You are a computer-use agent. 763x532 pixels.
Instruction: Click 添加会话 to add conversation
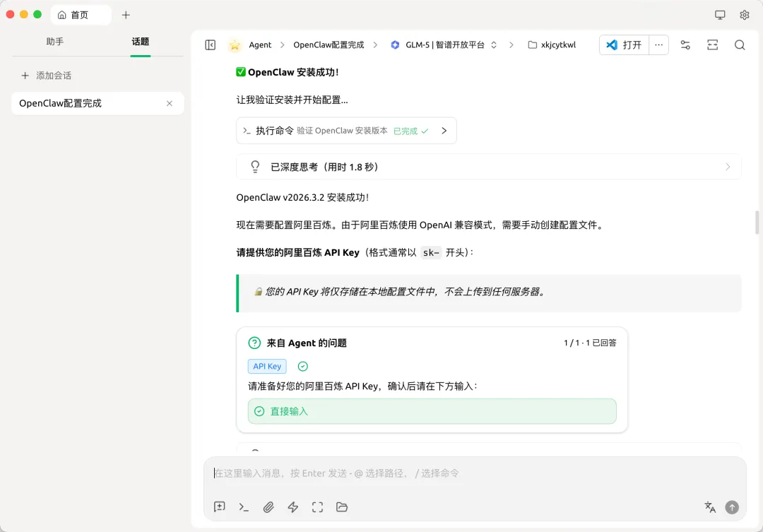tap(47, 76)
